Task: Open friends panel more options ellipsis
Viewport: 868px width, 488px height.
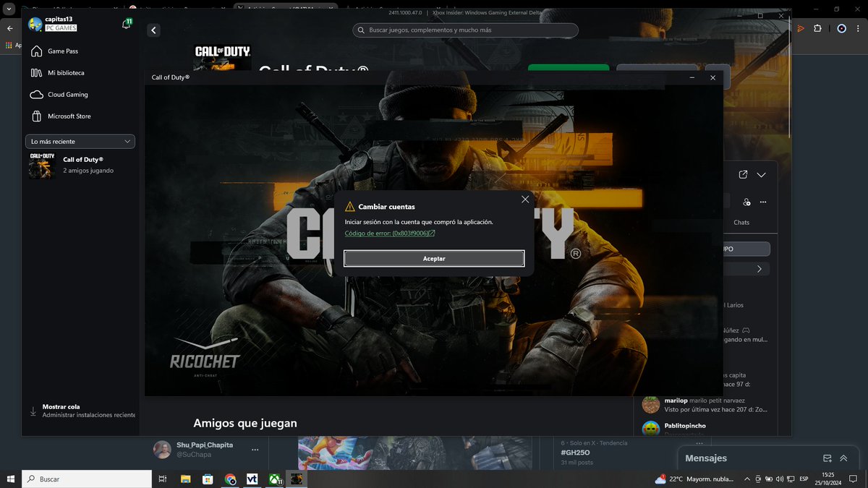Action: click(762, 202)
